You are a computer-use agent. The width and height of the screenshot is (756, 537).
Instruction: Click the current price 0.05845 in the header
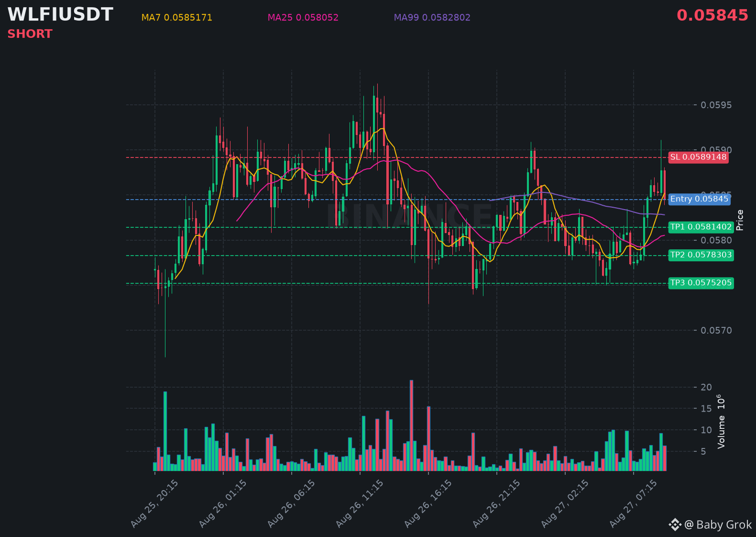click(x=712, y=15)
